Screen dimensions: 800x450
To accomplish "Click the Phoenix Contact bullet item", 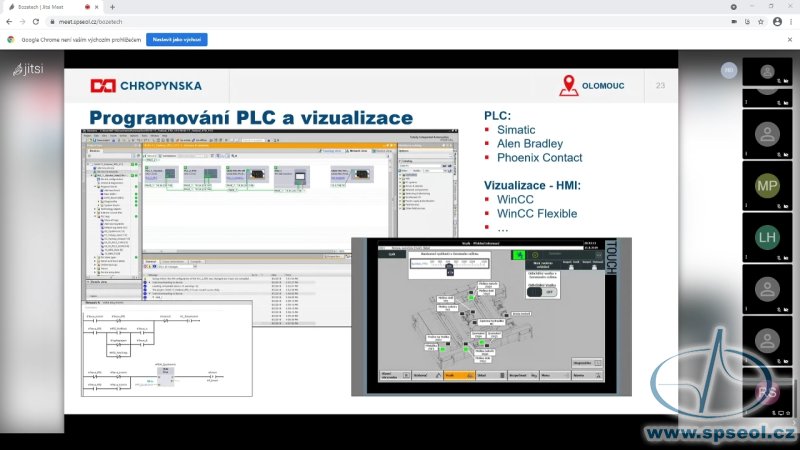I will coord(540,158).
